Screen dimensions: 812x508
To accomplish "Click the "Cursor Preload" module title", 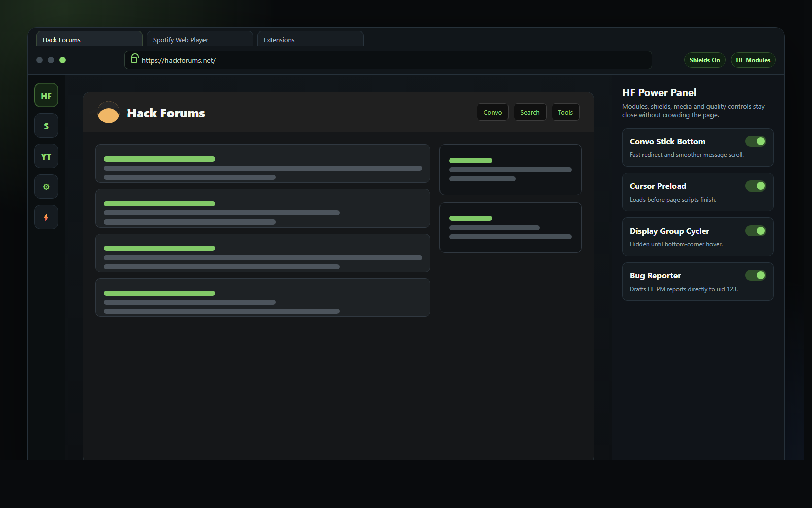I will pos(658,186).
